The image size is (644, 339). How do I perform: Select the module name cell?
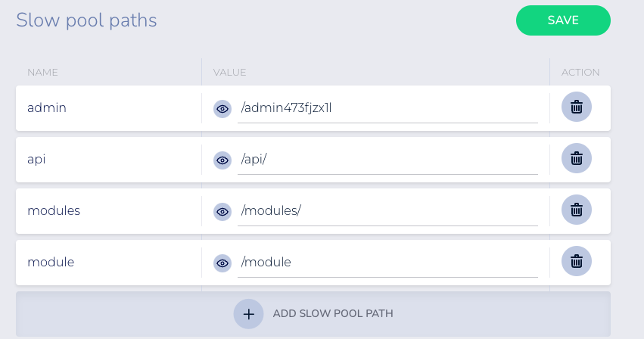click(109, 262)
